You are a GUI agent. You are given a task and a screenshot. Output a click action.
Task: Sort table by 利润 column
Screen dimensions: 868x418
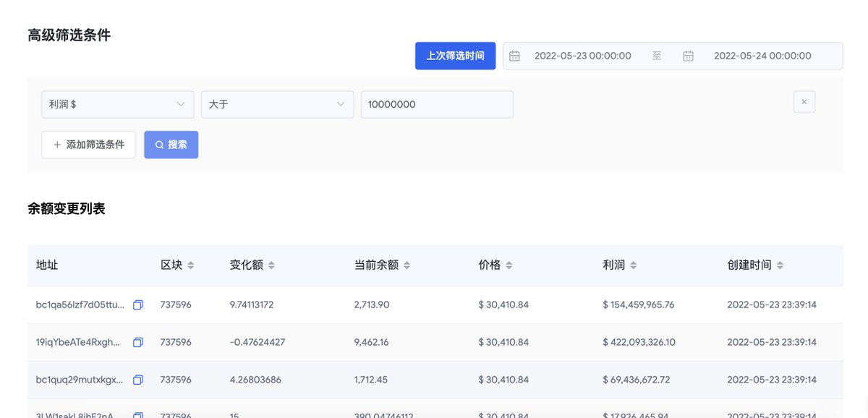634,265
